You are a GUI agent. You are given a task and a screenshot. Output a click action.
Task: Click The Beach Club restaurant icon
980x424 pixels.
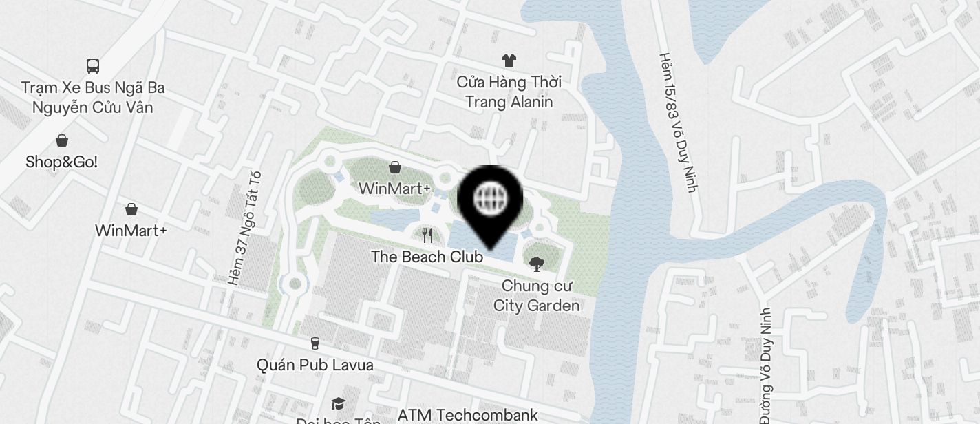point(427,235)
